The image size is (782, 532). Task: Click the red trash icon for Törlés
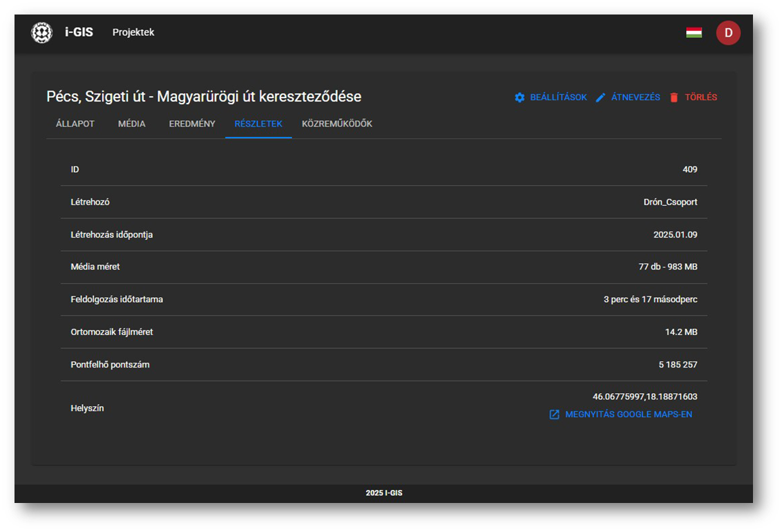[x=674, y=97]
